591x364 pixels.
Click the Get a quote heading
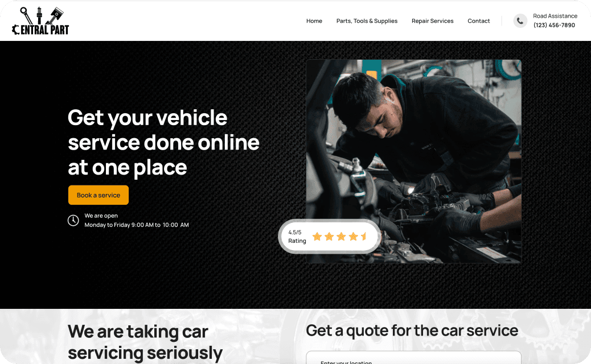[412, 331]
